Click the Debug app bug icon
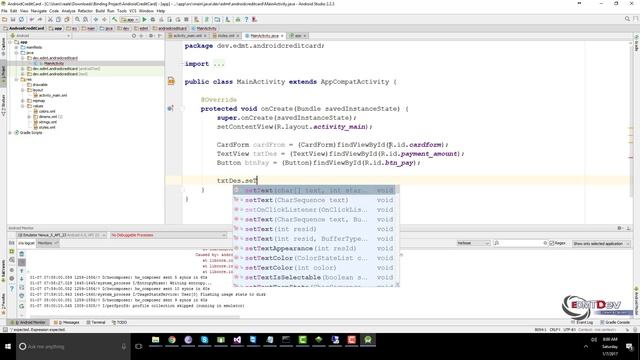Image resolution: width=640 pixels, height=360 pixels. (153, 19)
